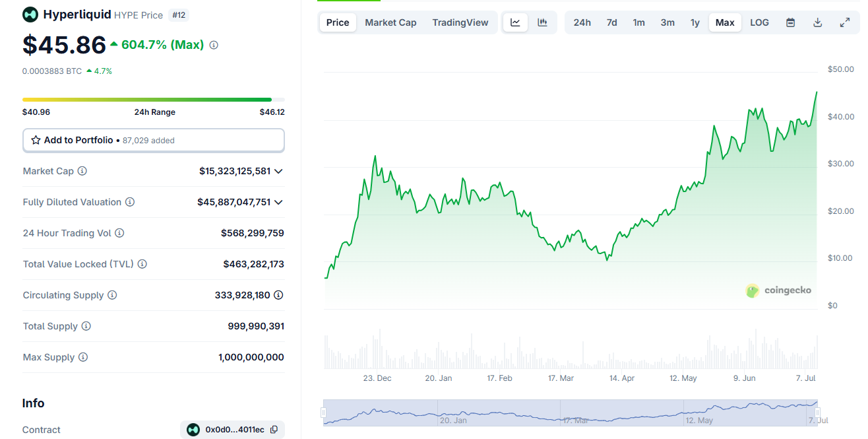Select the Market Cap chart tab

pyautogui.click(x=390, y=22)
